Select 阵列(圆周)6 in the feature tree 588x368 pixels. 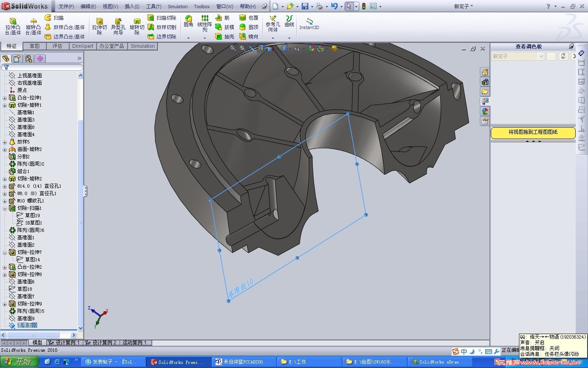pyautogui.click(x=31, y=230)
